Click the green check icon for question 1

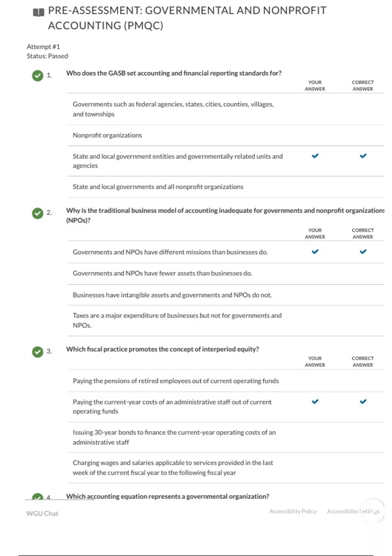[38, 76]
